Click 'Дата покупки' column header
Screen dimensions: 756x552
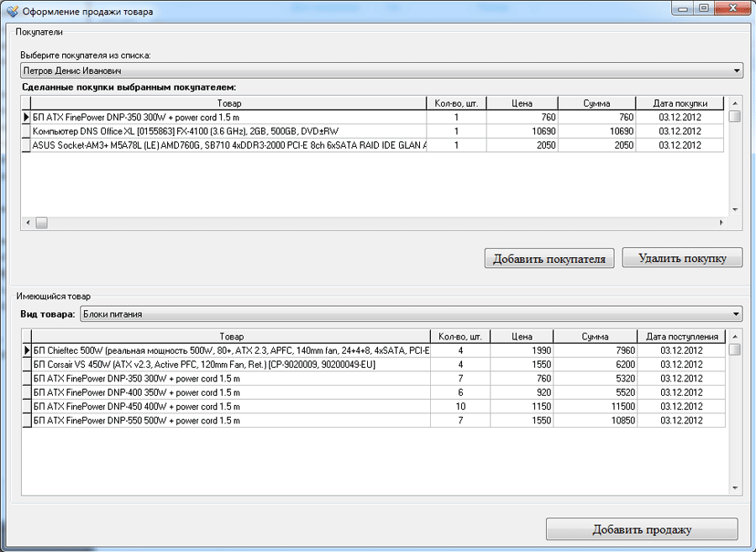pos(680,103)
